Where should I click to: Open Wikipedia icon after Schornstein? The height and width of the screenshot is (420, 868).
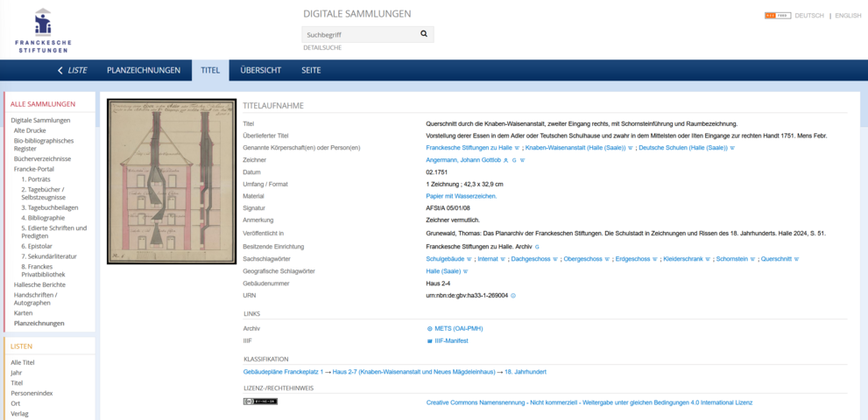[753, 259]
